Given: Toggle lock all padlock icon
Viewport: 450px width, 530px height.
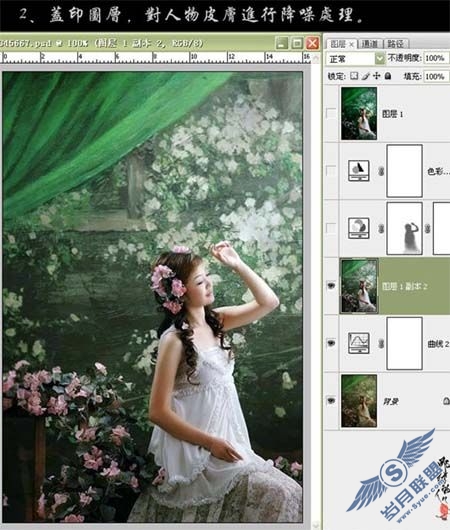Looking at the screenshot, I should 388,76.
